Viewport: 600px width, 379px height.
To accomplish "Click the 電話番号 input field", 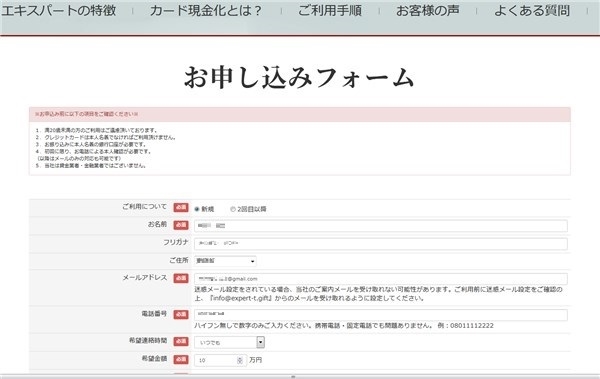I will 381,314.
